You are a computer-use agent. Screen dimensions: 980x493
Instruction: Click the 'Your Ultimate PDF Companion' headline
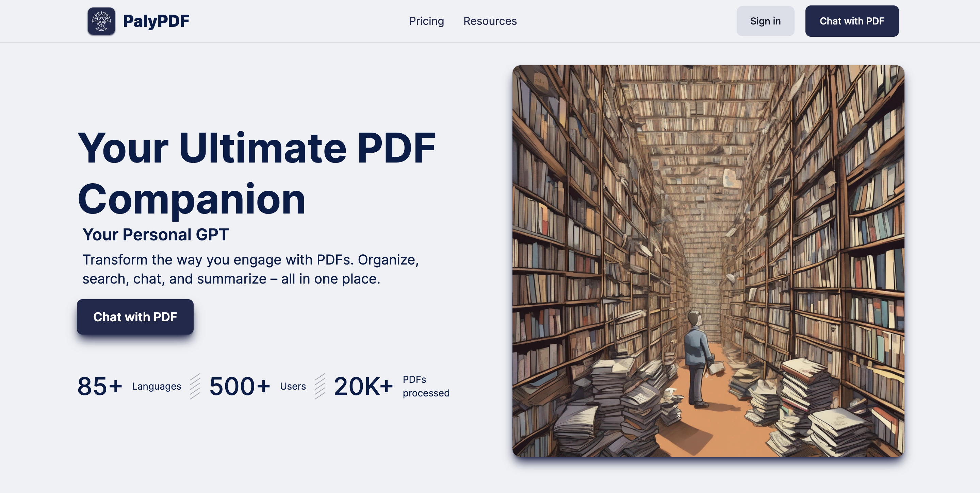257,173
